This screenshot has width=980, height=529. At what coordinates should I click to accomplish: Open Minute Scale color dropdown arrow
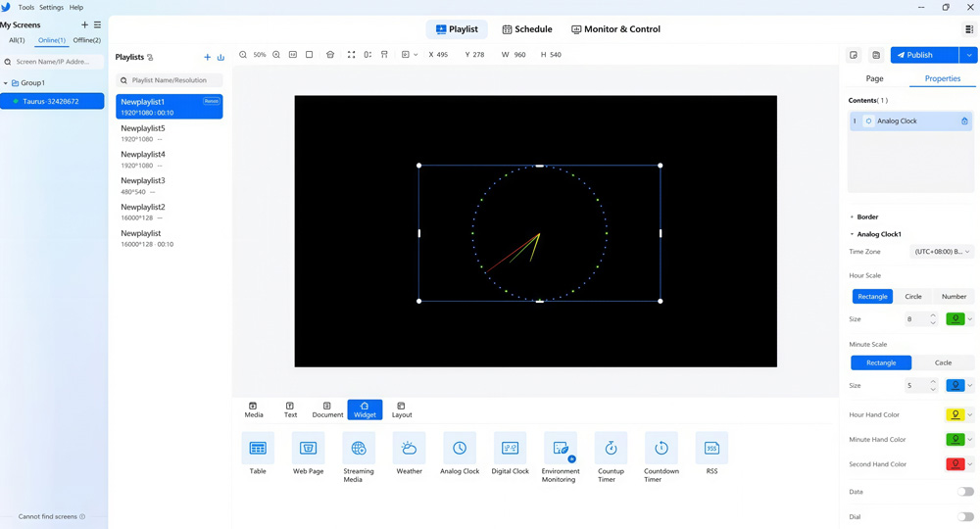(970, 385)
